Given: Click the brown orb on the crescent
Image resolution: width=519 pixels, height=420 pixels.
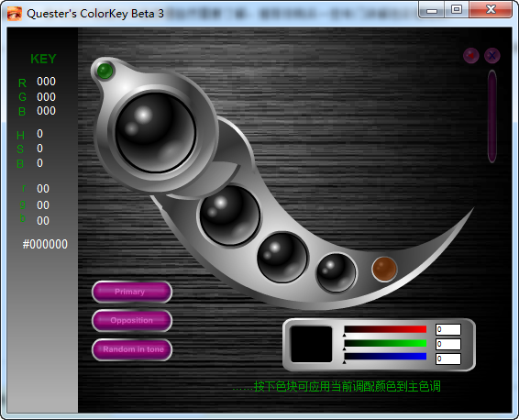Looking at the screenshot, I should point(384,269).
